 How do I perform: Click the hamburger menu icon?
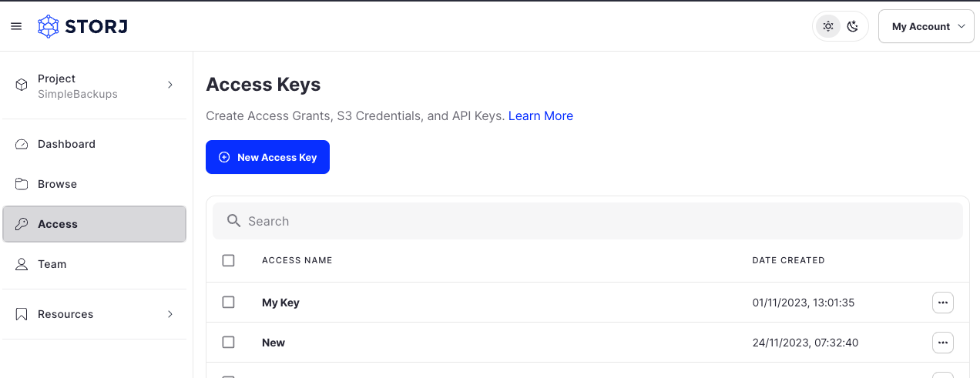point(16,26)
